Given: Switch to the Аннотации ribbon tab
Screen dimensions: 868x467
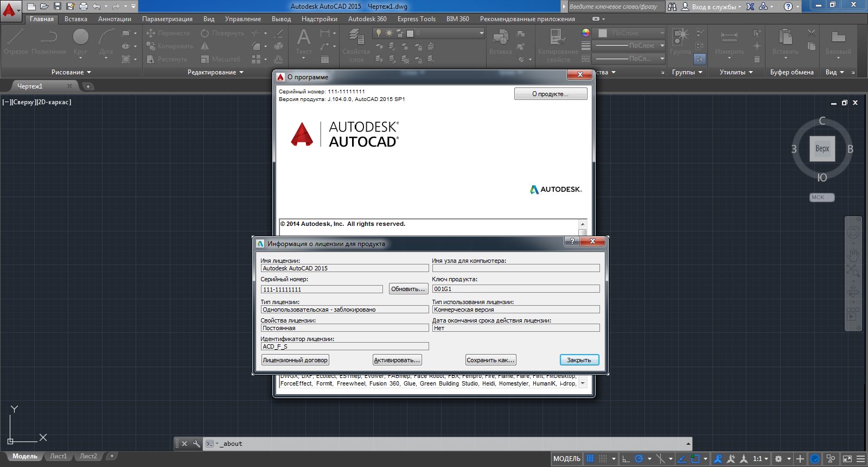Looking at the screenshot, I should [114, 19].
